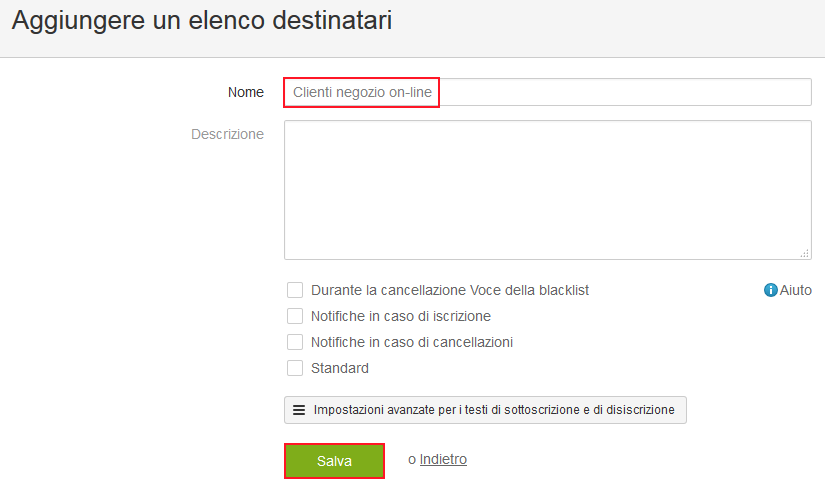Click the blue info icon beside Aiuto

(770, 290)
